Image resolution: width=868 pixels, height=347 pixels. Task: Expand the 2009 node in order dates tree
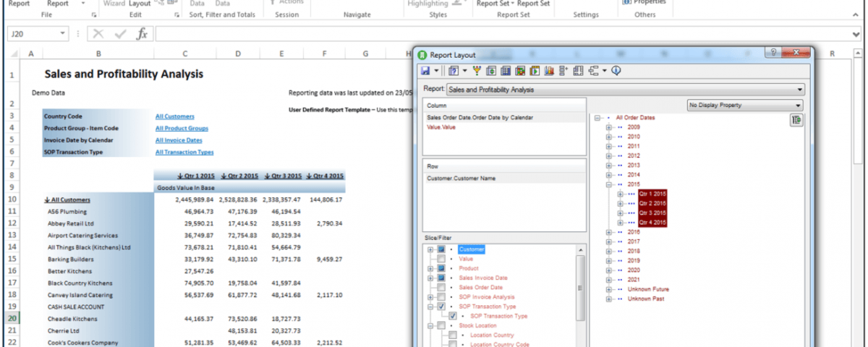click(609, 127)
